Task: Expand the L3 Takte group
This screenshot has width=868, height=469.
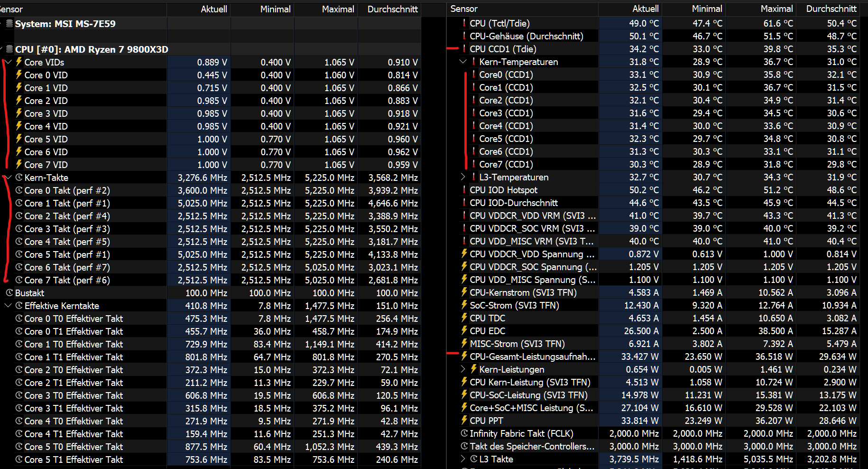Action: pos(463,459)
